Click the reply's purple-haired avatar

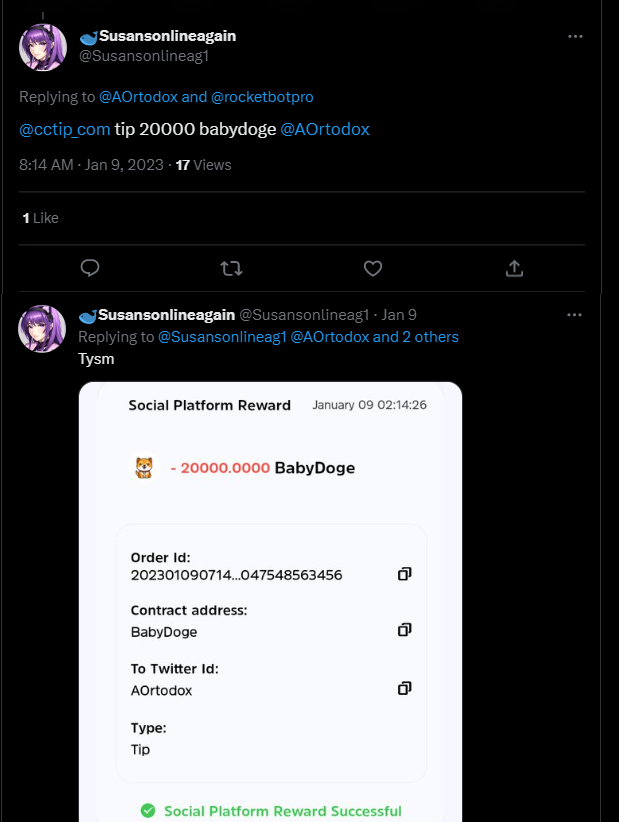click(x=42, y=329)
